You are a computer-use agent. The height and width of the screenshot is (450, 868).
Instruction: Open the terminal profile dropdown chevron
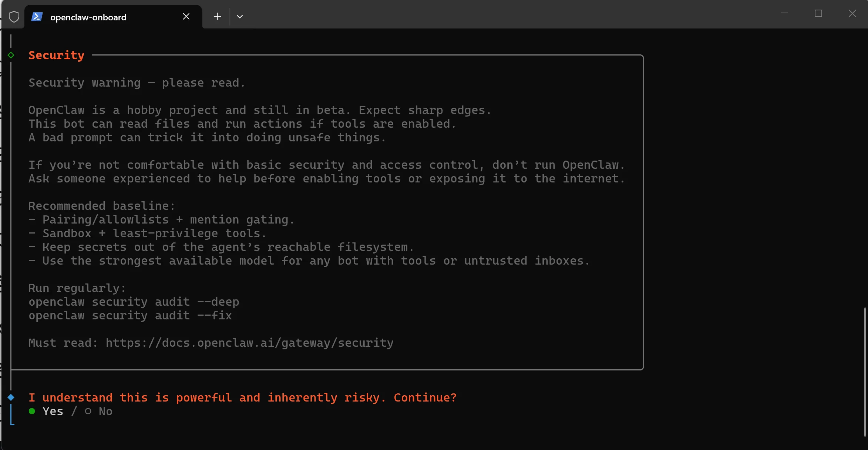(x=240, y=17)
